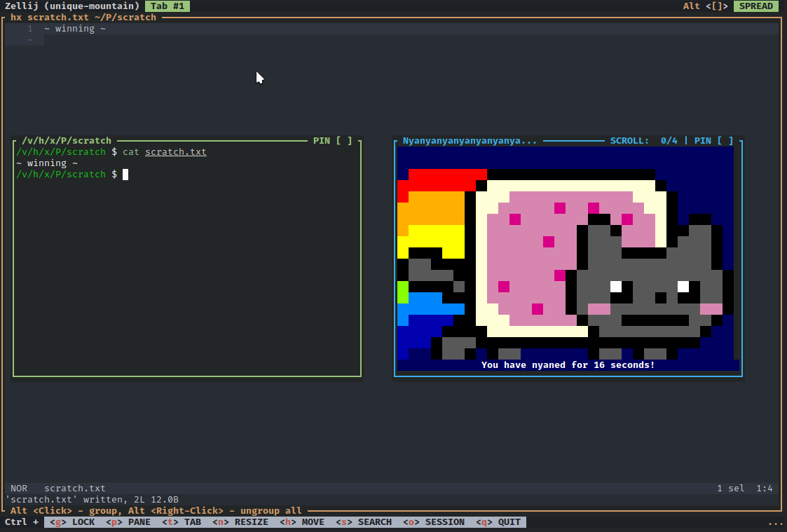Click '1 sel' selection count in statusline
787x532 pixels.
(731, 489)
